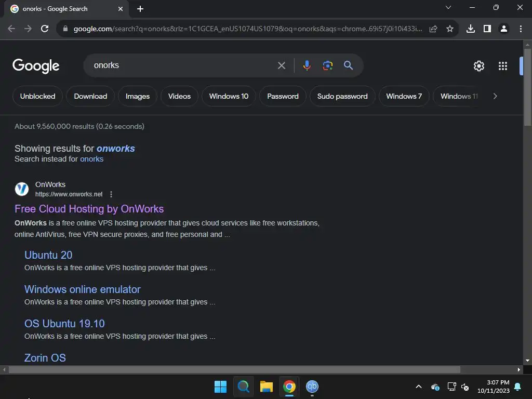The width and height of the screenshot is (532, 399).
Task: Click the scroll right arrow
Action: pyautogui.click(x=519, y=369)
